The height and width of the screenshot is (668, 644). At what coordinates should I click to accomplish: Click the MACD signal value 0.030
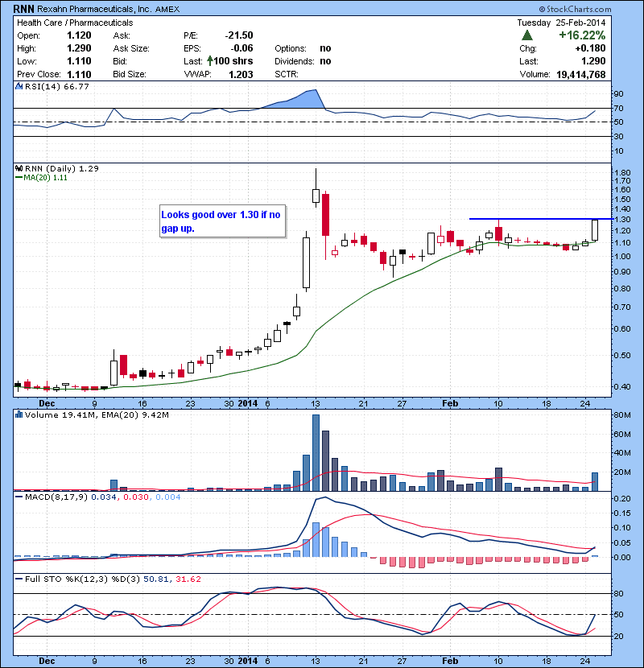136,497
